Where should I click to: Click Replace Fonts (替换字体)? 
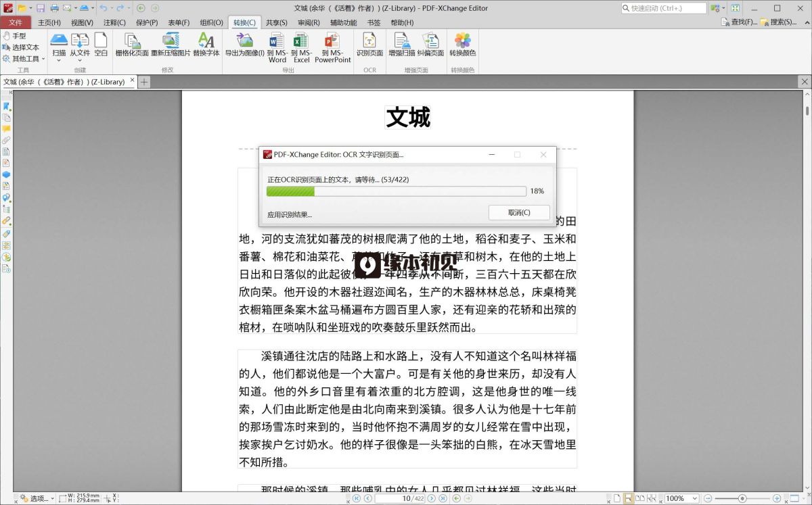click(206, 44)
